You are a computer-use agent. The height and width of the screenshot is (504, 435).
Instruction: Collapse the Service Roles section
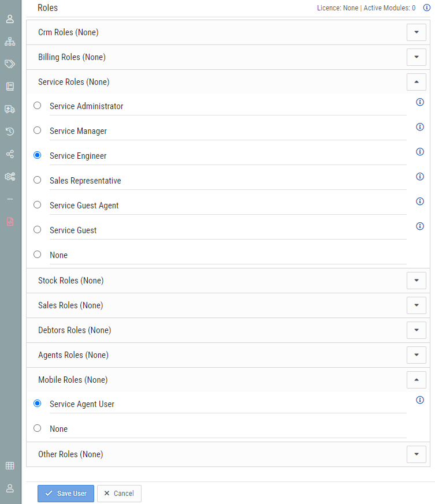(x=416, y=82)
